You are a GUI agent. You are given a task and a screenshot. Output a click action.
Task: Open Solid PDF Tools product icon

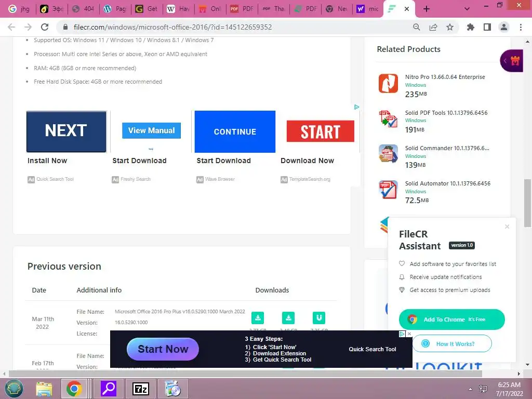coord(388,119)
